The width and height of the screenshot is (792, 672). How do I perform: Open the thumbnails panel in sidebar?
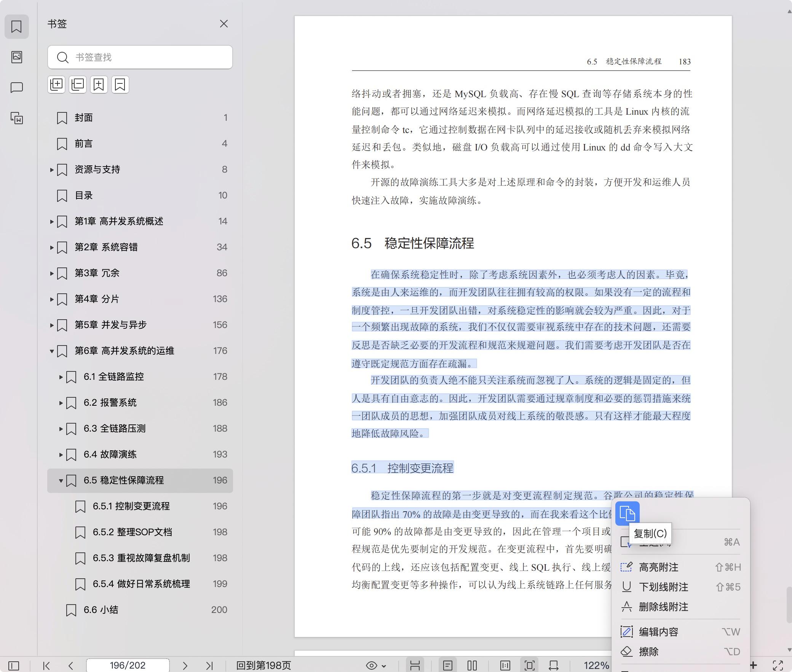click(x=17, y=57)
